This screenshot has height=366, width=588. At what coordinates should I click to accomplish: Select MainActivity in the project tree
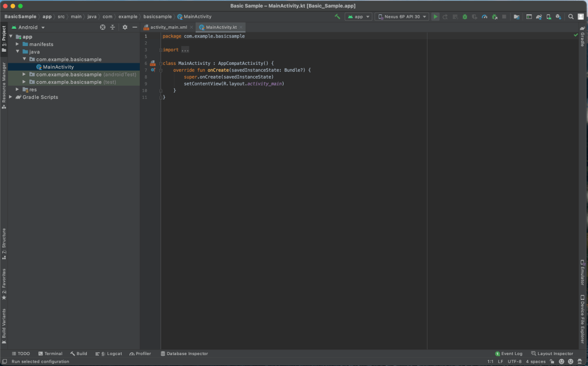point(58,67)
